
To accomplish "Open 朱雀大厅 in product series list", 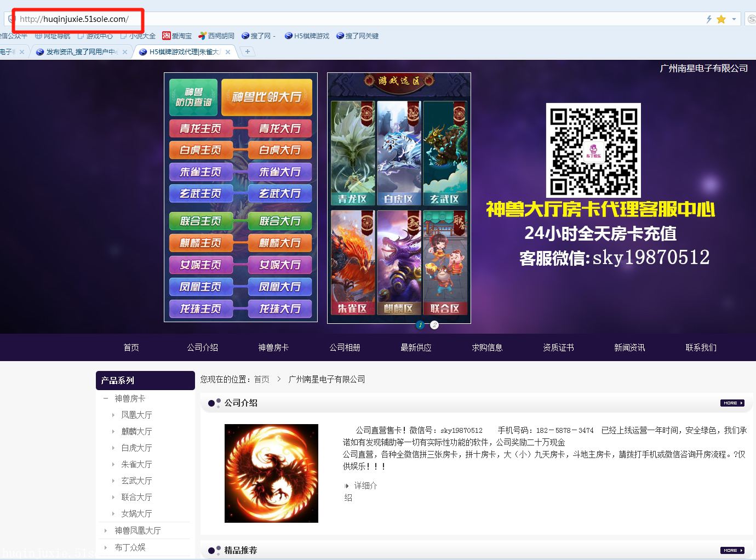I will click(137, 464).
